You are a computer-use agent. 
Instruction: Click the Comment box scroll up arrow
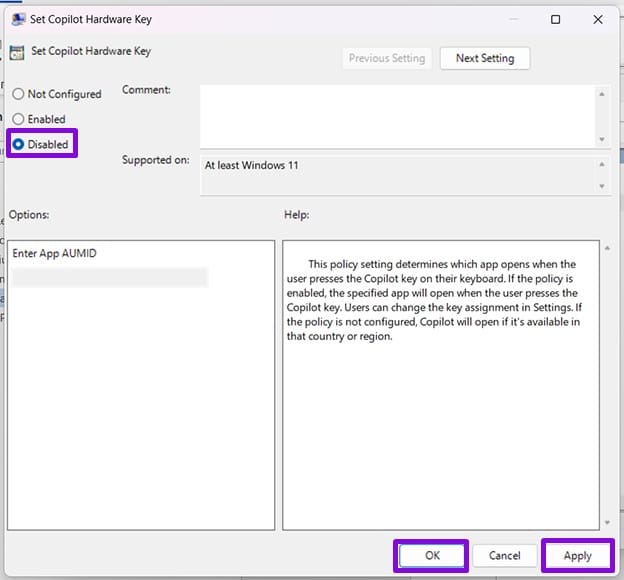click(x=602, y=94)
